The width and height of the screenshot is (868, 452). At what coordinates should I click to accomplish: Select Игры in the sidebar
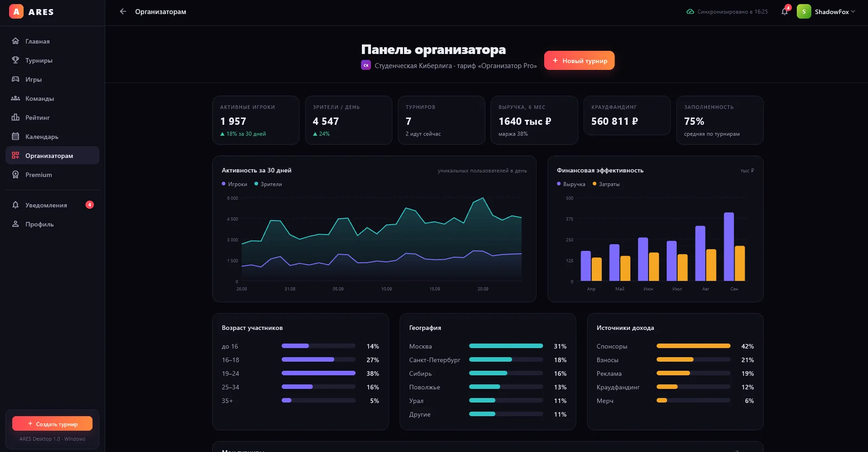52,79
